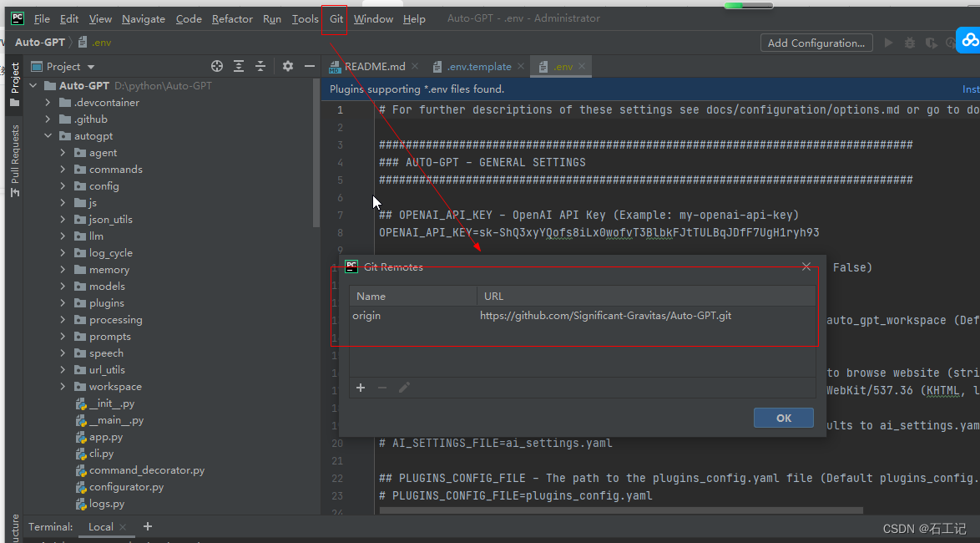Screen dimensions: 980x543
Task: Switch to .env.template tab
Action: (x=479, y=66)
